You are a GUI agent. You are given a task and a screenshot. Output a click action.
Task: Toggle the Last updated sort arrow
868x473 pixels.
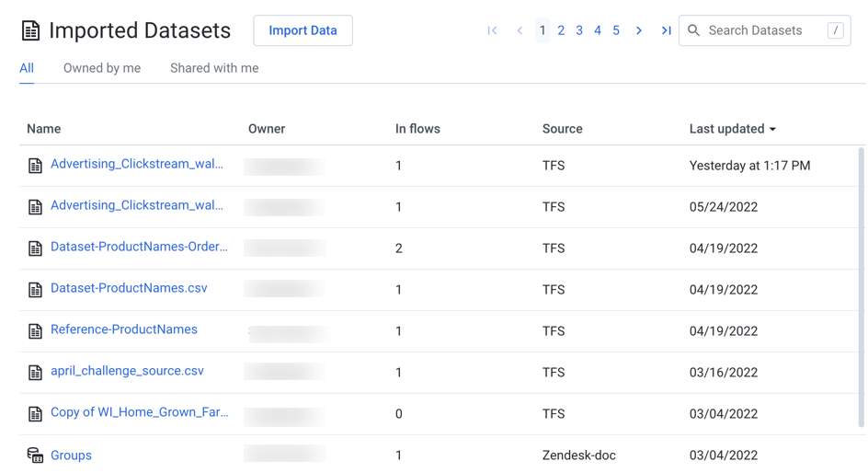point(772,129)
